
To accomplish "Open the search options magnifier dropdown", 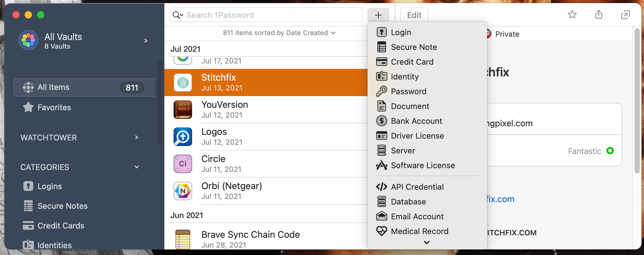I will click(178, 15).
